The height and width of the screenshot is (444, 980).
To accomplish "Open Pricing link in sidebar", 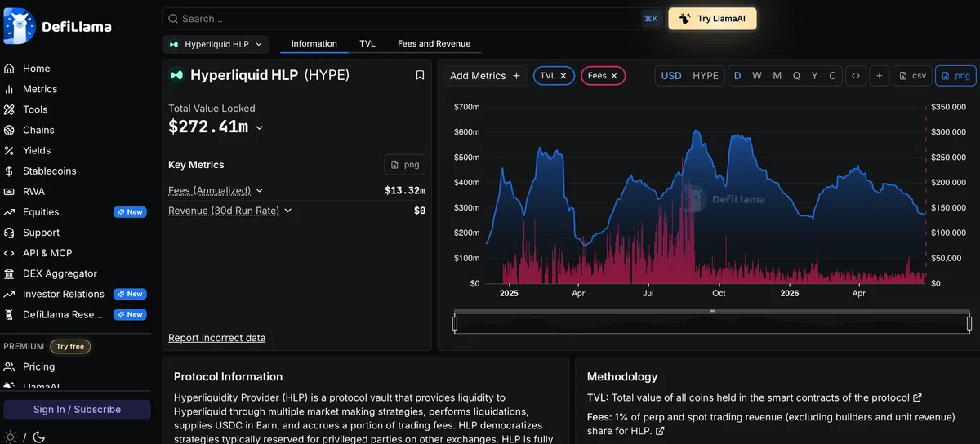I will tap(39, 367).
